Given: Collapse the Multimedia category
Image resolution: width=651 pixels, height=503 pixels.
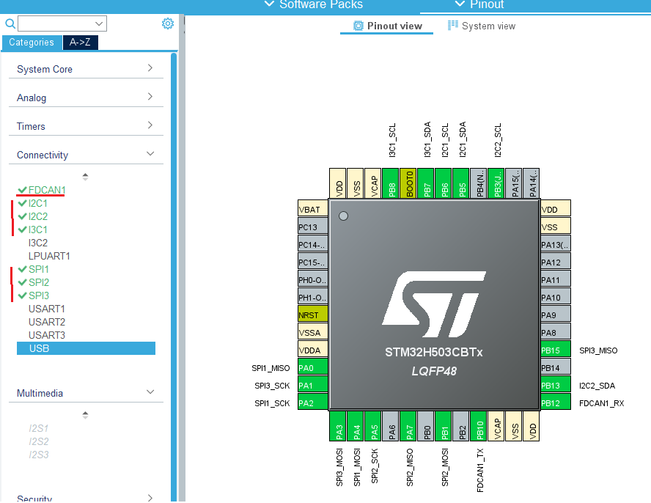Looking at the screenshot, I should [86, 393].
